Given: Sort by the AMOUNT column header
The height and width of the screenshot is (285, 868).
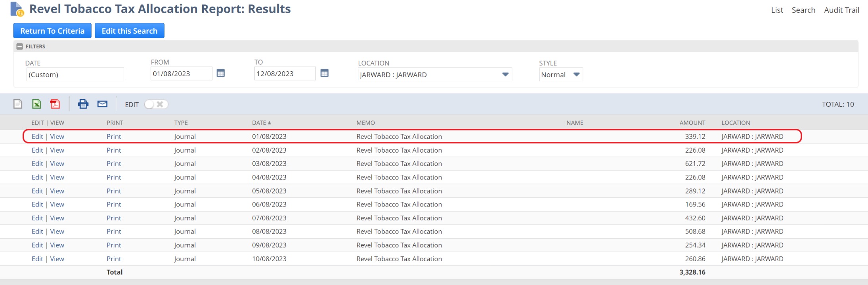Looking at the screenshot, I should (692, 123).
